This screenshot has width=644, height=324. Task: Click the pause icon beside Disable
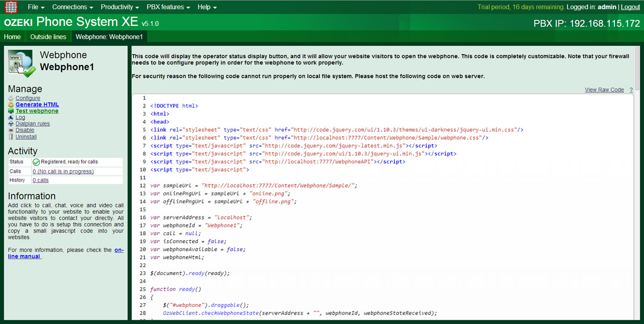point(11,130)
